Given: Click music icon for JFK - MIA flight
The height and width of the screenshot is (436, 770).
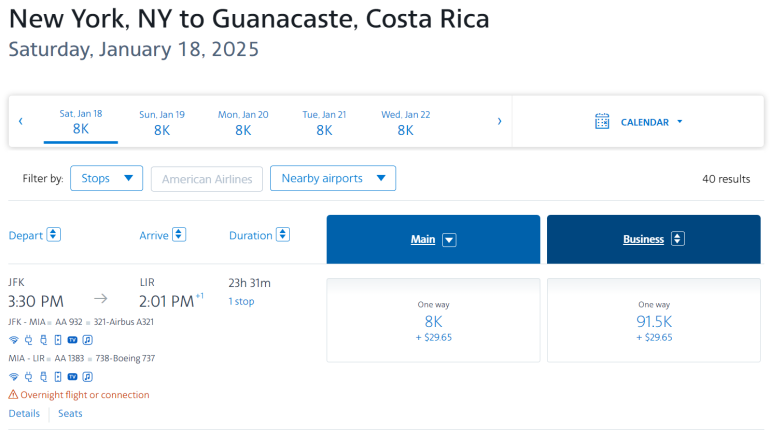Looking at the screenshot, I should pos(87,340).
